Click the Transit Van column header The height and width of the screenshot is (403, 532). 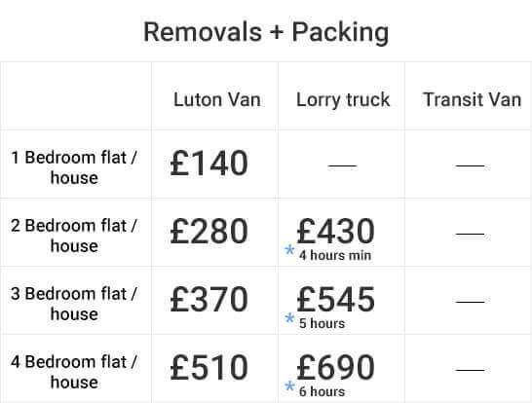coord(472,99)
